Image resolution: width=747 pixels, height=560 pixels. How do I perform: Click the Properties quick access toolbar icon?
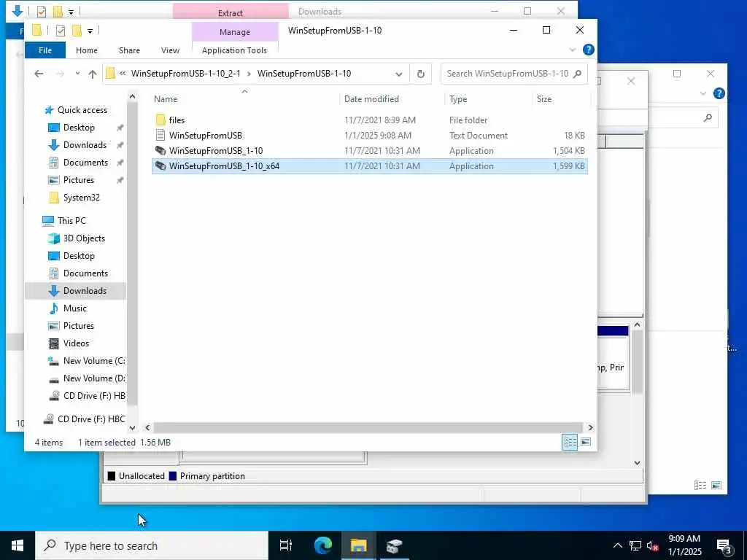tap(60, 31)
